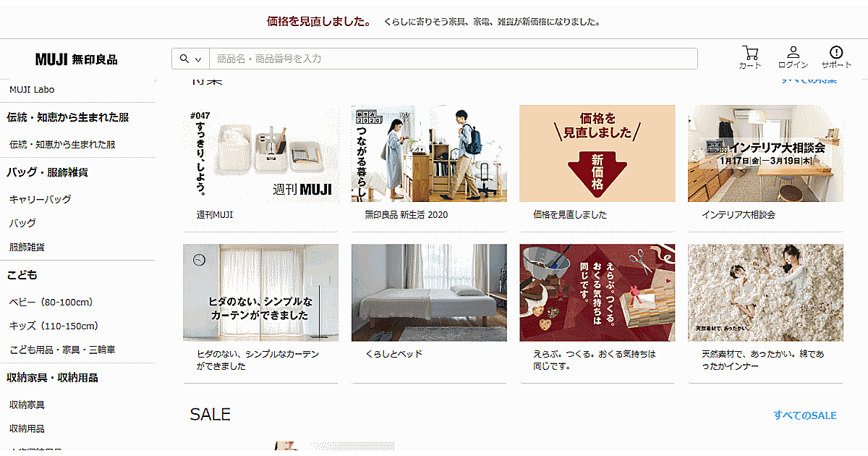Screen dimensions: 868x456
Task: Go to ベビー（80-100cm）category
Action: pyautogui.click(x=51, y=302)
